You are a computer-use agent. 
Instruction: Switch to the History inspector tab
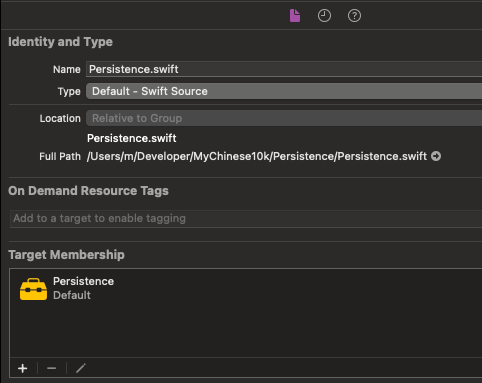click(324, 16)
